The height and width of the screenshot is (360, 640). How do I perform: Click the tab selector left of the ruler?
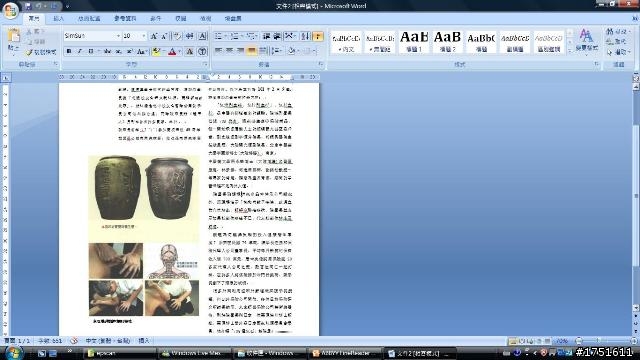point(6,78)
